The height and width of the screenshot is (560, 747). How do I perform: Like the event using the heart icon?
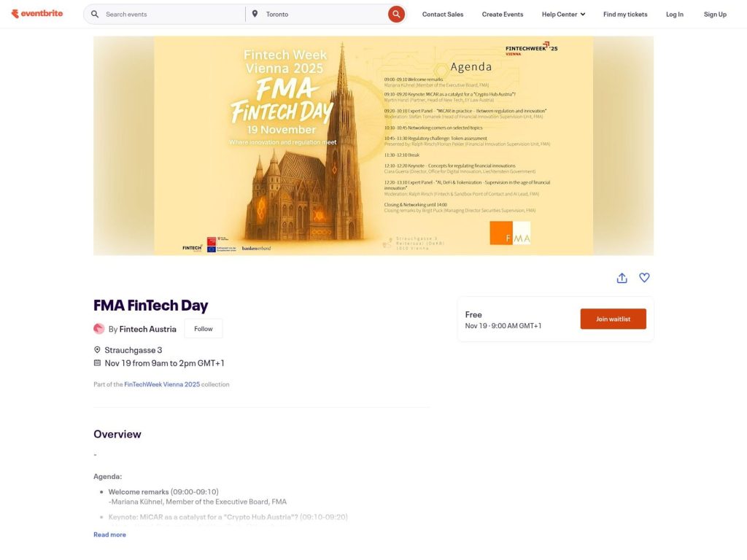pyautogui.click(x=644, y=278)
